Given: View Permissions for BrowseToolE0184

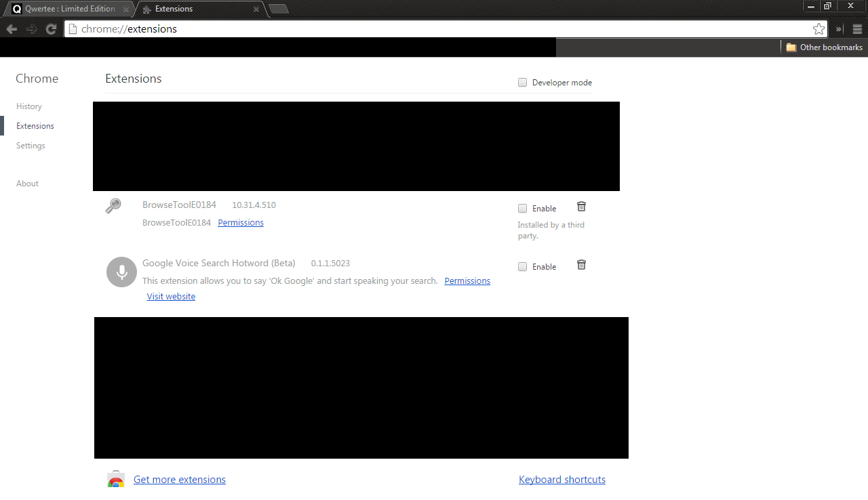Looking at the screenshot, I should [241, 223].
